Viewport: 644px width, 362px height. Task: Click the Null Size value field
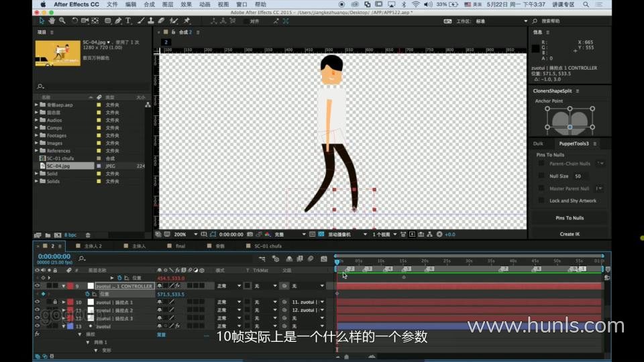click(580, 176)
